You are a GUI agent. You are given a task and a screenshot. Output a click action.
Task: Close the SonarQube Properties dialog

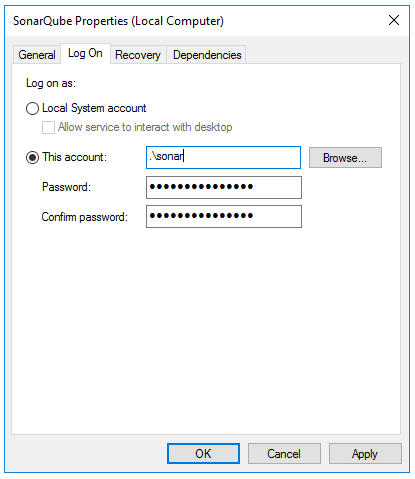394,20
